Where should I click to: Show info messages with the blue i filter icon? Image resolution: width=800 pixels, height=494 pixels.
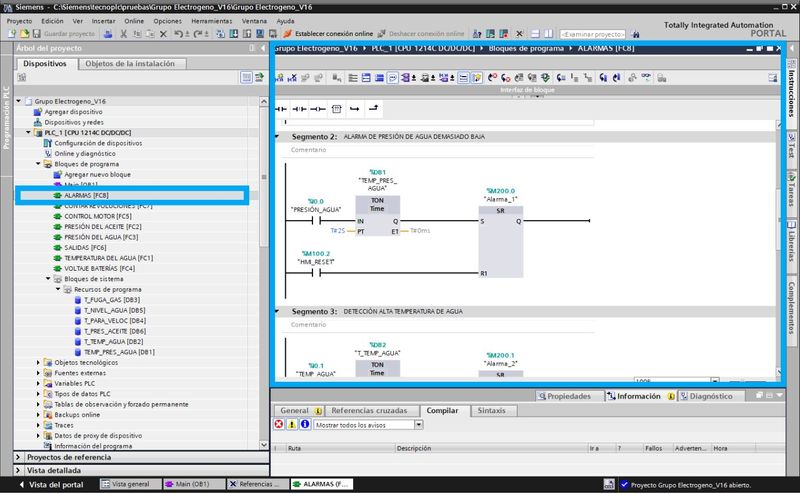point(305,425)
